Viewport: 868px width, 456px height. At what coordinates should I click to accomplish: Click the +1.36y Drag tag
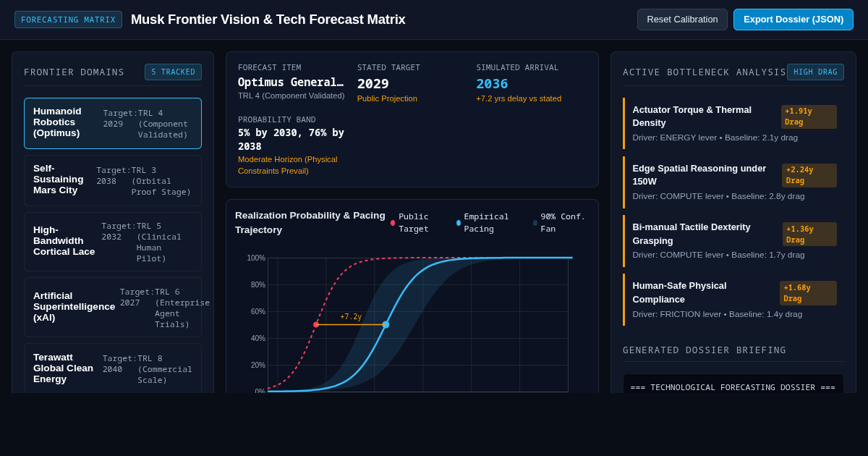[809, 234]
